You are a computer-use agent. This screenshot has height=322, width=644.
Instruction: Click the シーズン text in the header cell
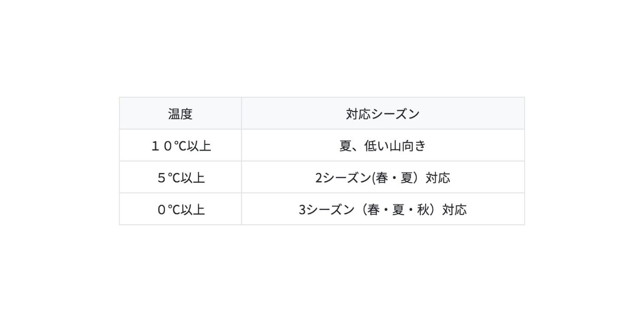395,114
